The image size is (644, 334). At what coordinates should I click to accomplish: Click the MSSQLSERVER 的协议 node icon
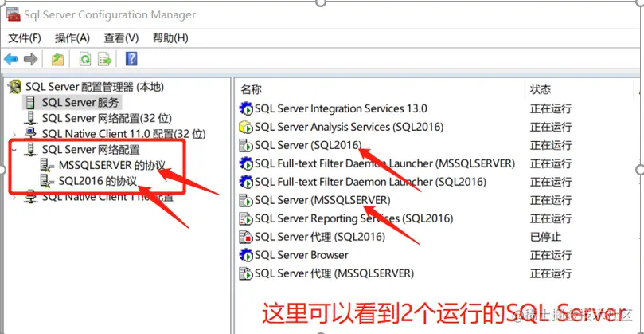(x=47, y=165)
